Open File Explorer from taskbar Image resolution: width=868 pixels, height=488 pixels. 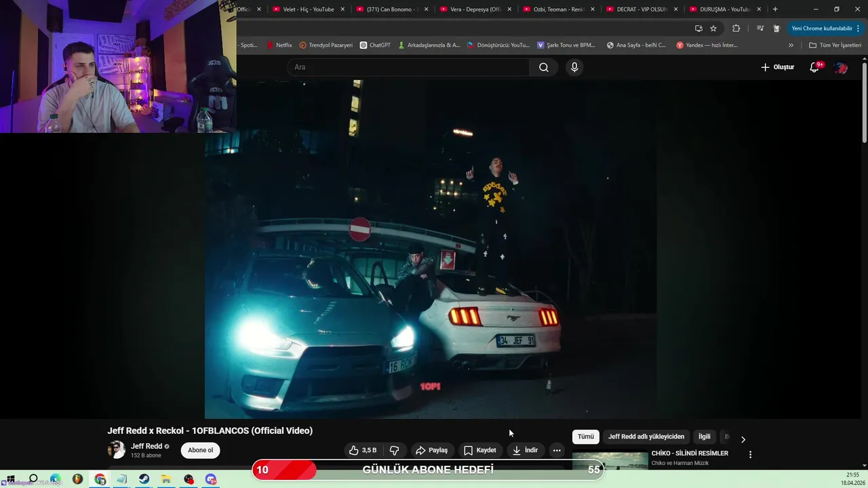coord(166,479)
